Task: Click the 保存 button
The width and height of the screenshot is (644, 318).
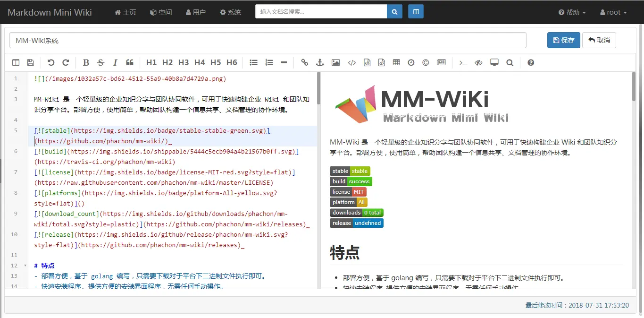Action: click(563, 40)
